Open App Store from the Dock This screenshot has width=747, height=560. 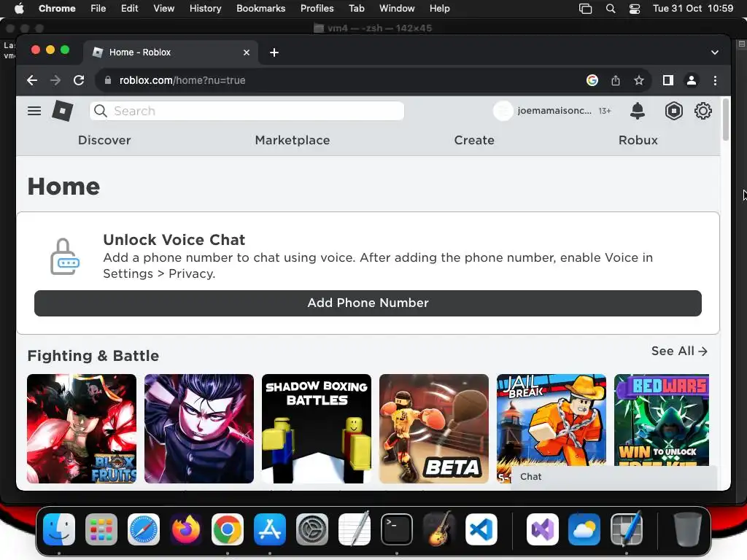270,529
